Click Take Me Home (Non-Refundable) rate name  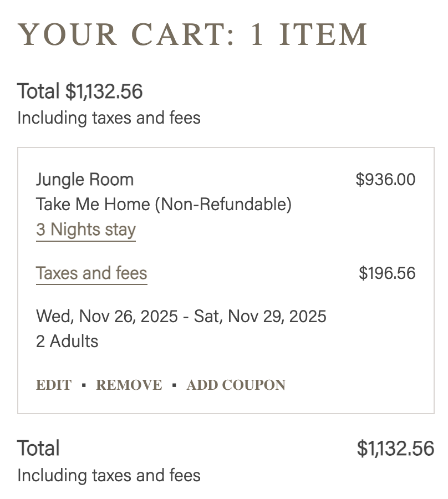coord(164,205)
